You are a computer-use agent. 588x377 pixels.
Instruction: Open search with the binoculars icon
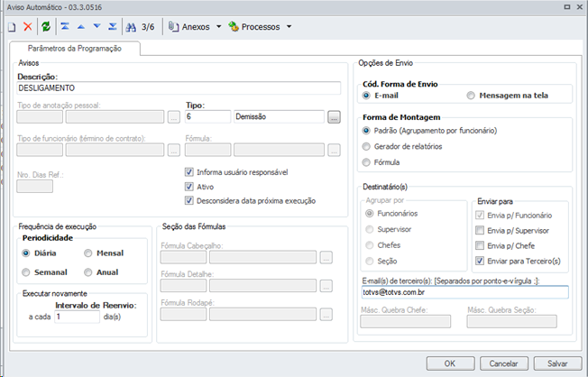pyautogui.click(x=131, y=27)
